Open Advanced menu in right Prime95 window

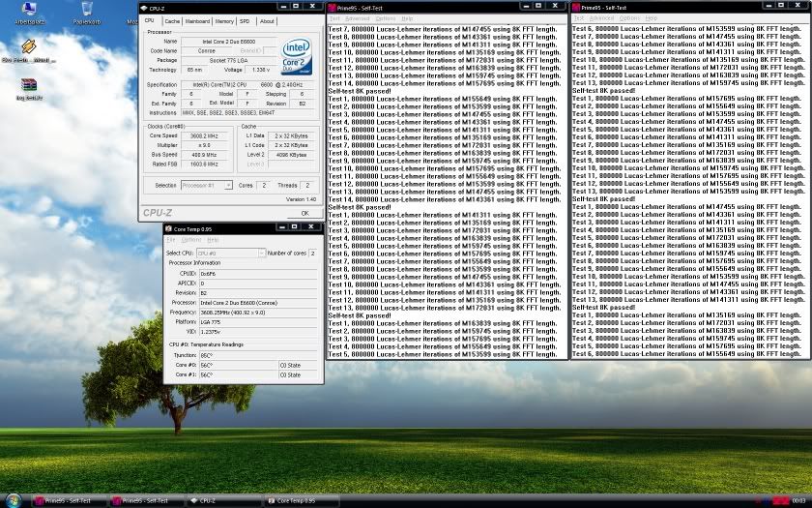[601, 18]
